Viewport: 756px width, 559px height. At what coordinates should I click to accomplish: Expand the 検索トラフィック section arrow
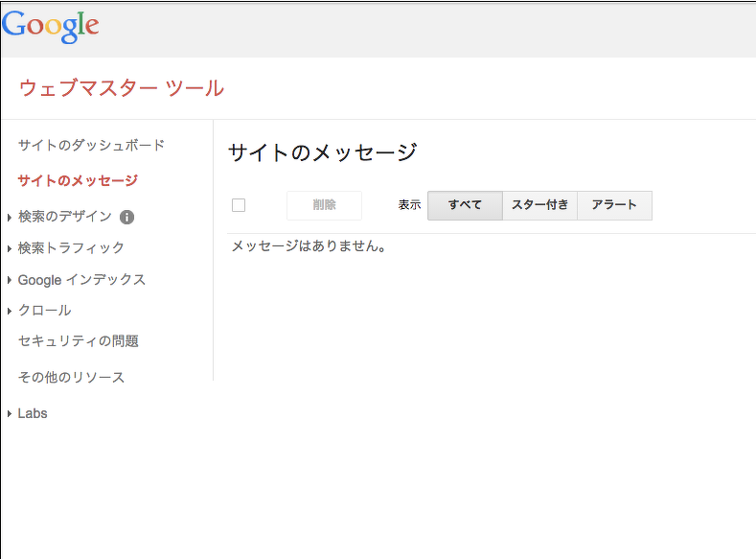pos(10,249)
